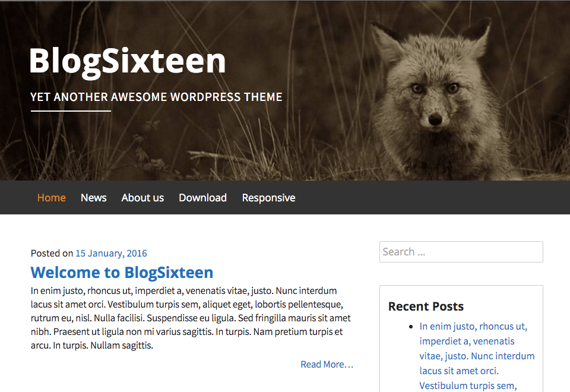Viewport: 570px width, 392px height.
Task: Navigate to the Download page
Action: 202,198
